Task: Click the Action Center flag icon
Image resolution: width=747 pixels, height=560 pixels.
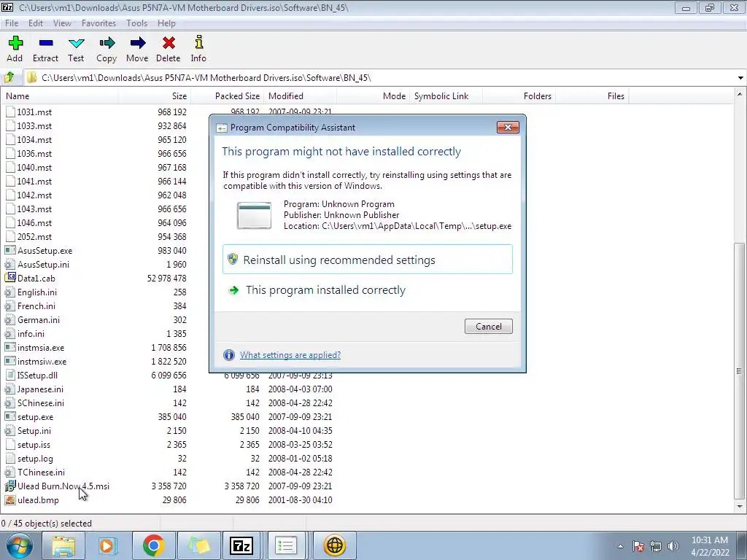Action: 638,546
